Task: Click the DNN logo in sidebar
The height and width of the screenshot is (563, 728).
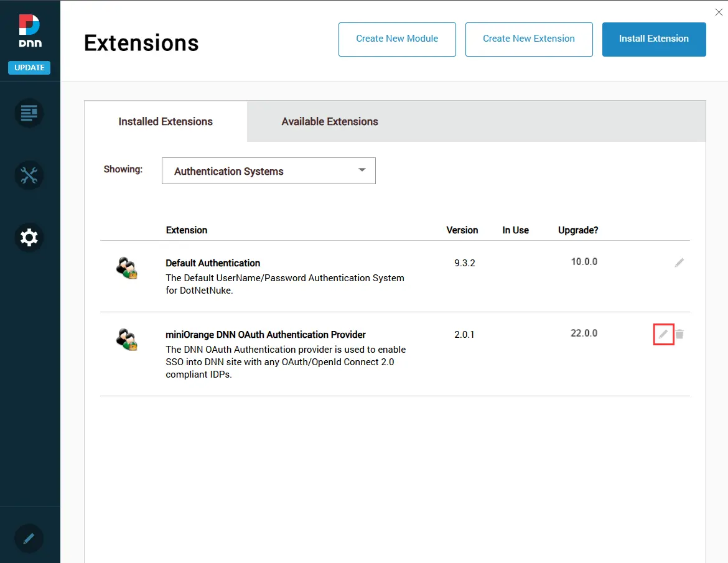Action: pos(30,30)
